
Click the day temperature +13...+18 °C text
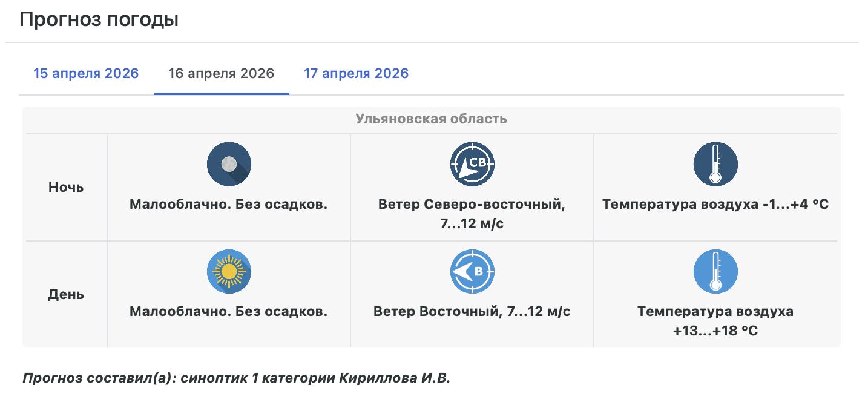tap(715, 321)
